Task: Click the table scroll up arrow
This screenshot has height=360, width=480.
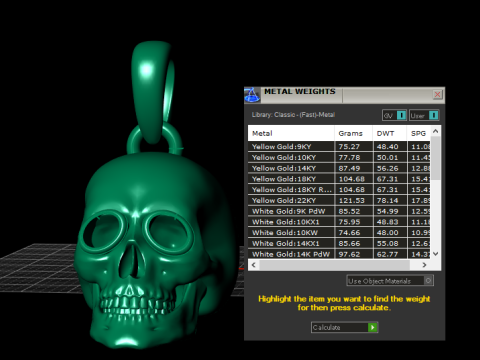Action: (435, 131)
